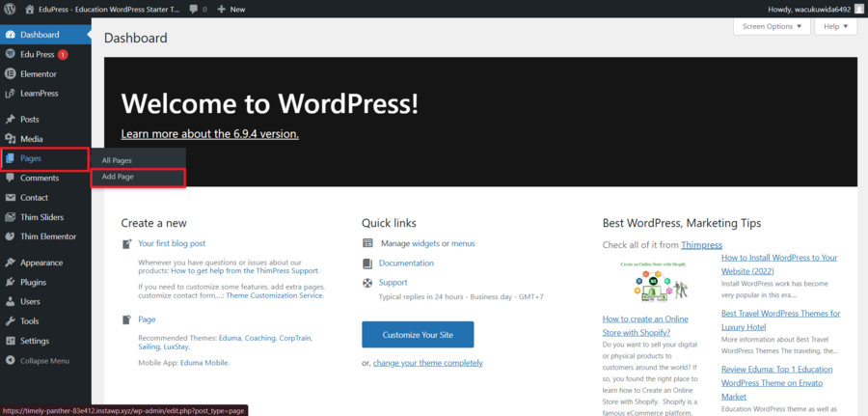Image resolution: width=868 pixels, height=416 pixels.
Task: Click the Plugins plug icon
Action: click(10, 282)
